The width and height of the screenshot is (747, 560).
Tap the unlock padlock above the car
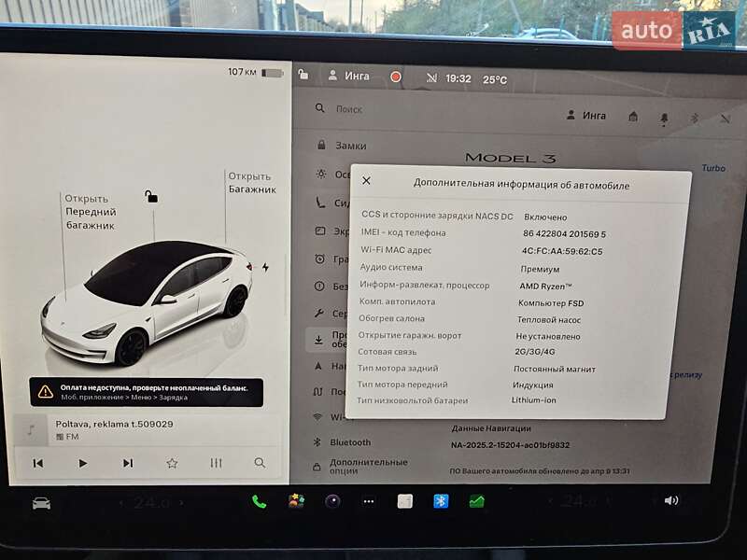pos(151,196)
